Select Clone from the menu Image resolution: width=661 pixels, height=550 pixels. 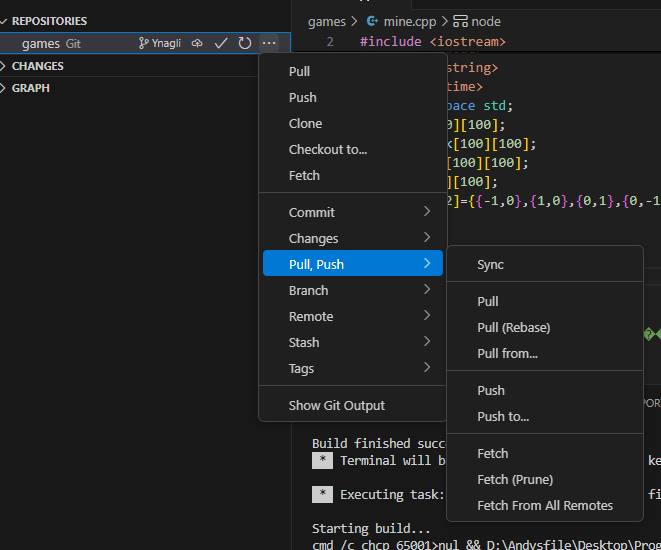pos(352,124)
